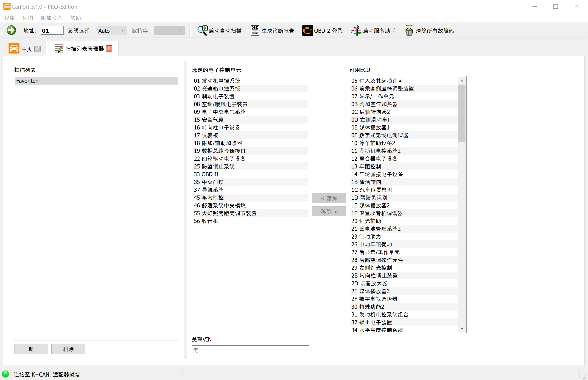This screenshot has width=588, height=380.
Task: Click the address input field
Action: coord(52,31)
